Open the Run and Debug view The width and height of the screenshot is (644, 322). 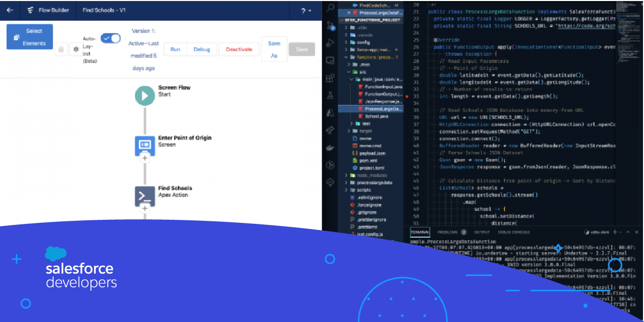[x=330, y=42]
